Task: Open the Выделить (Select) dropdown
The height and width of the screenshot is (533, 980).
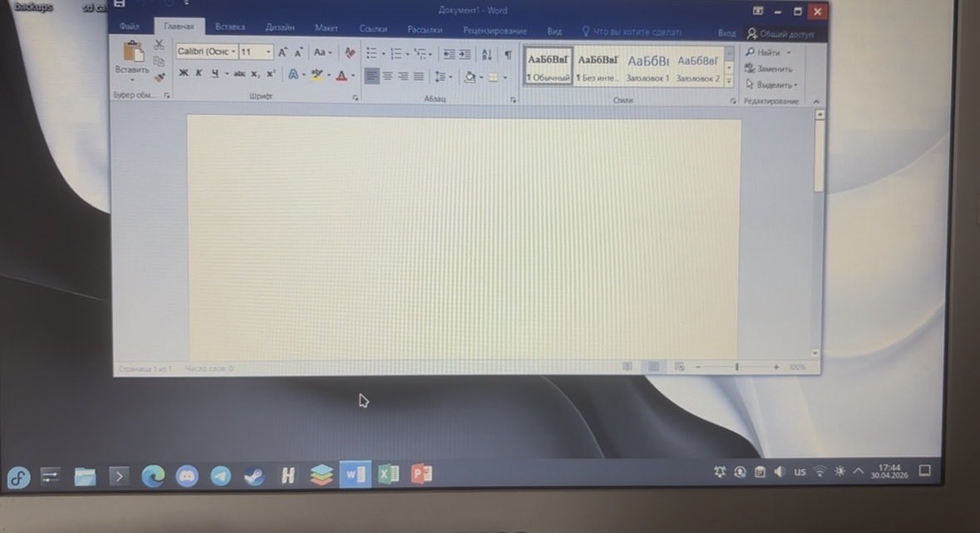Action: pyautogui.click(x=771, y=85)
